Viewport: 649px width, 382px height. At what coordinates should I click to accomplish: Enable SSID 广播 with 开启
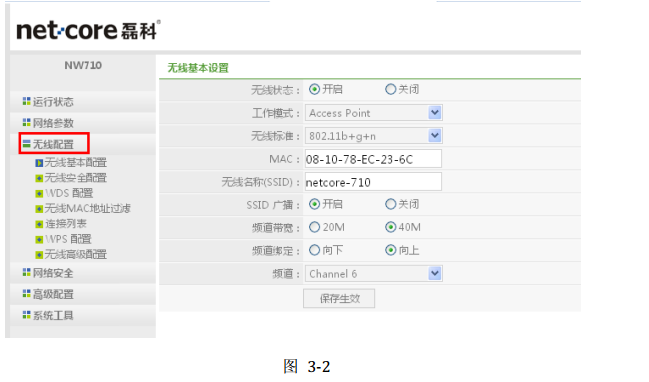[315, 204]
